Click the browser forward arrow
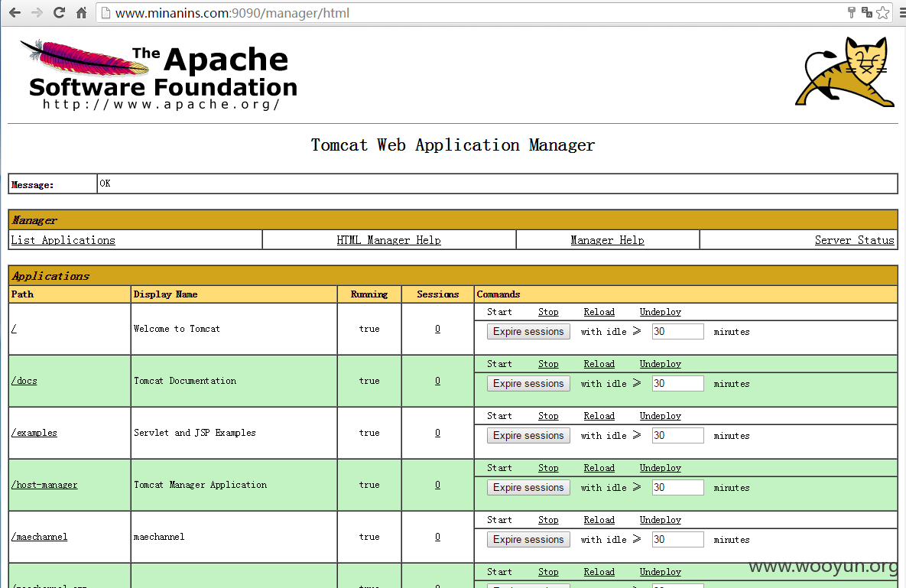 click(37, 13)
